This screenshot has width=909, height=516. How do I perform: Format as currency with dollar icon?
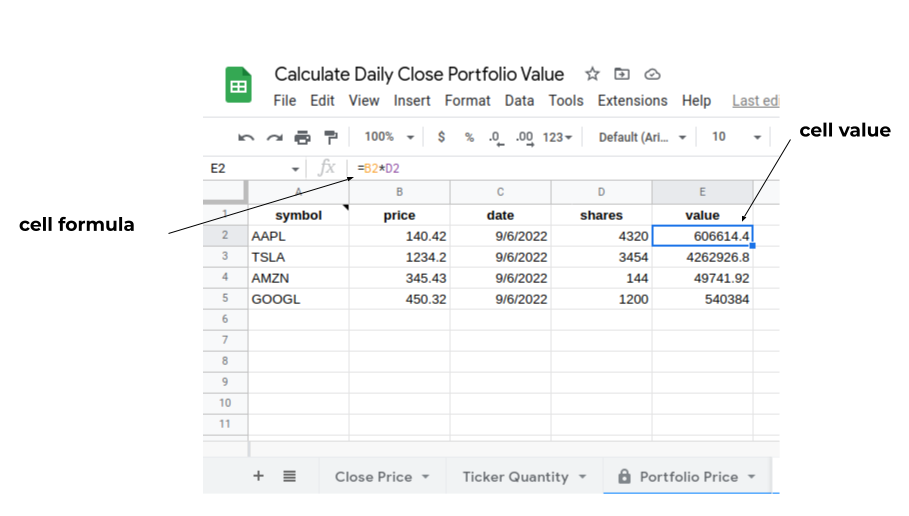(441, 137)
